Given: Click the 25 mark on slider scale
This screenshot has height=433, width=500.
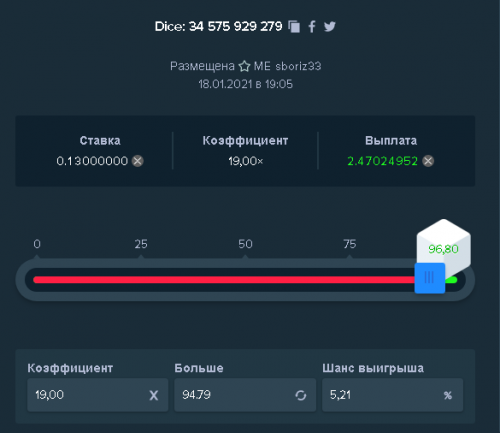Looking at the screenshot, I should tap(141, 244).
